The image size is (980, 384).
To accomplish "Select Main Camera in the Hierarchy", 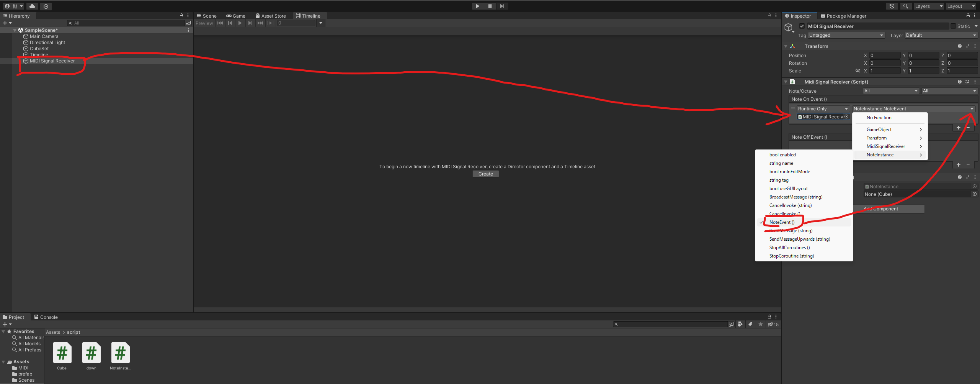I will point(44,36).
